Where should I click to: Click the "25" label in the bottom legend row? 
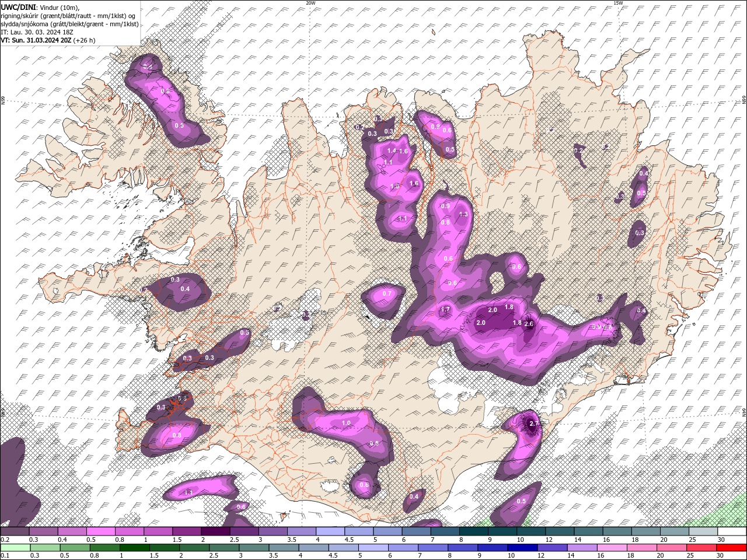(689, 556)
